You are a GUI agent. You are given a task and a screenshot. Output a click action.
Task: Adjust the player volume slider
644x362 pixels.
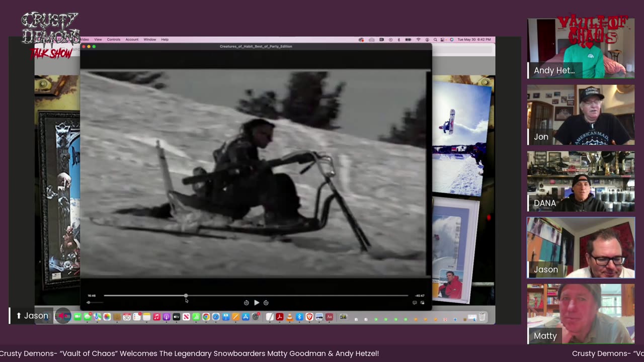[95, 302]
